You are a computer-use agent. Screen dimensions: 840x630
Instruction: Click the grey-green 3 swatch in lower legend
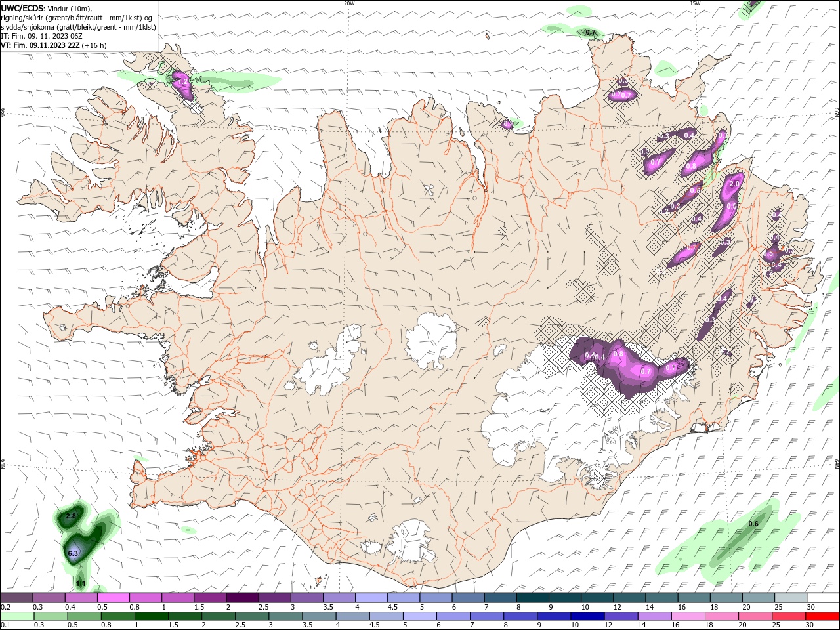[285, 616]
